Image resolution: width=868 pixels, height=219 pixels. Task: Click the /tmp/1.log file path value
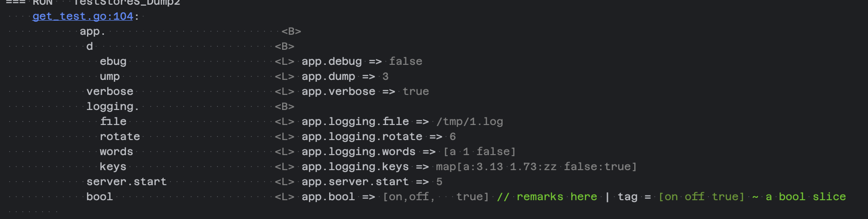(x=469, y=122)
